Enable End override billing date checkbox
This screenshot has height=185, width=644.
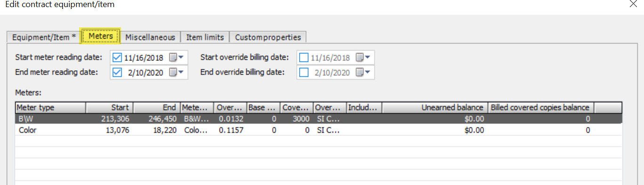point(304,72)
